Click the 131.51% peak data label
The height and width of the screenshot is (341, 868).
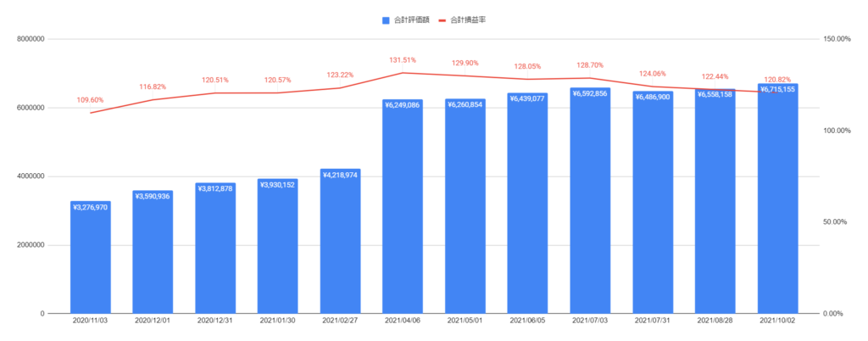[x=403, y=59]
